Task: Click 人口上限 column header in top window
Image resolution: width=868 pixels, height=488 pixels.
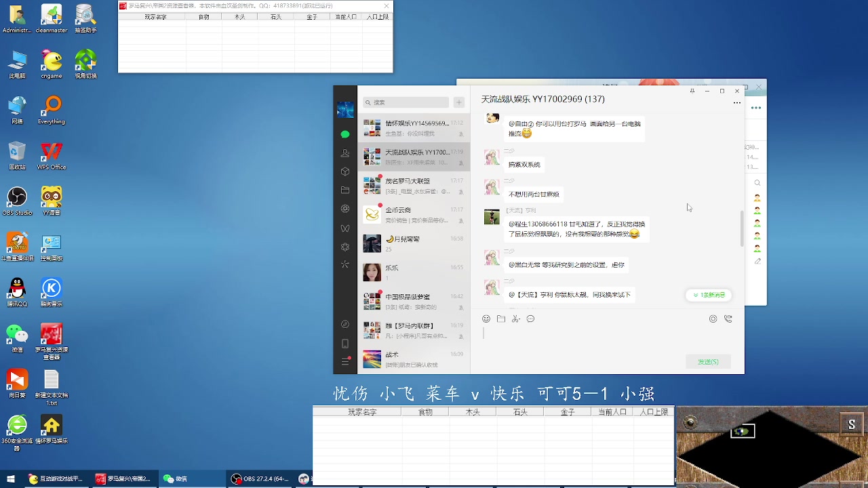Action: tap(378, 17)
